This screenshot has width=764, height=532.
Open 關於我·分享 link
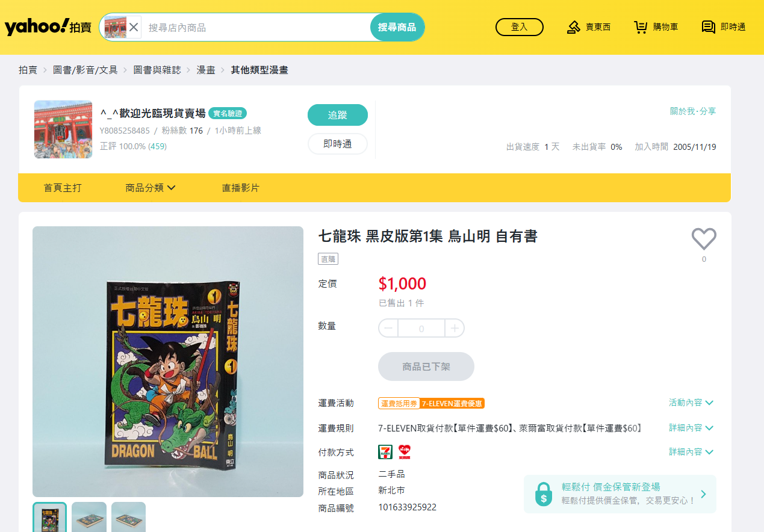(693, 111)
